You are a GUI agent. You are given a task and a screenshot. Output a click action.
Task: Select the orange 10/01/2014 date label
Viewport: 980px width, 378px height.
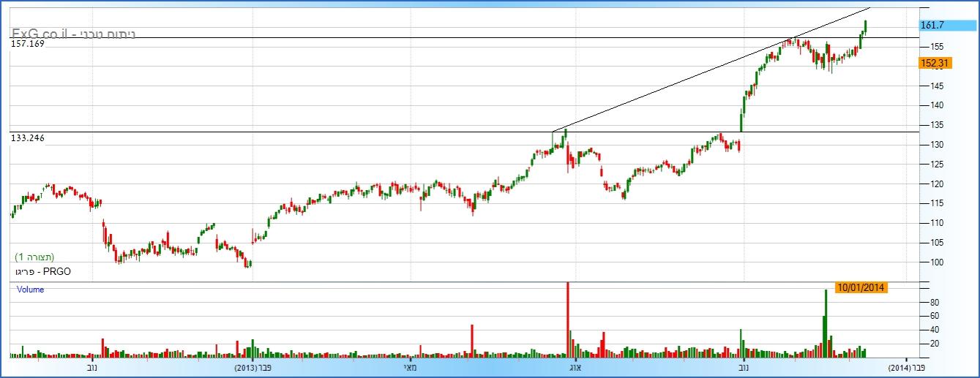861,288
